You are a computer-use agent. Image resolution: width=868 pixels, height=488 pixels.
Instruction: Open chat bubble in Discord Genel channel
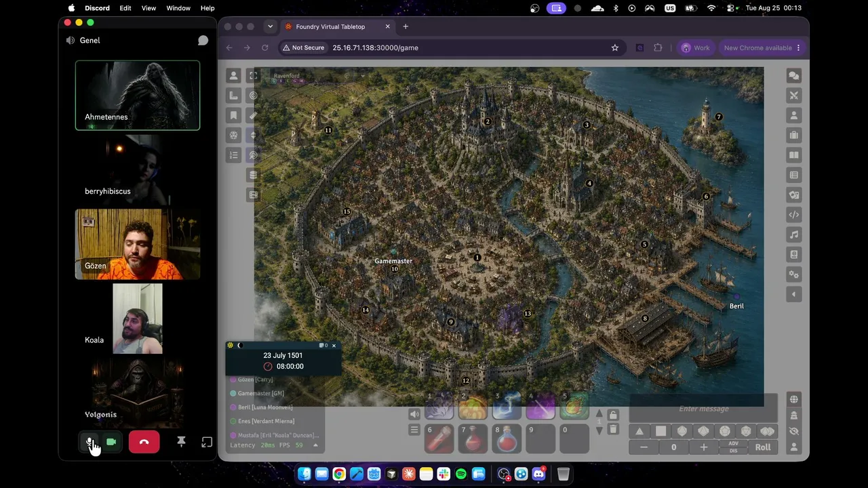(203, 41)
